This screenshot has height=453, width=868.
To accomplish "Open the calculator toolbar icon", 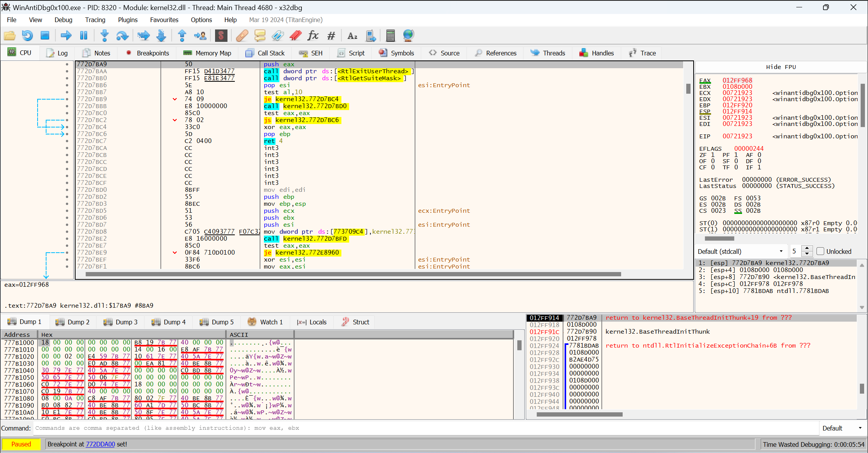I will click(x=391, y=36).
